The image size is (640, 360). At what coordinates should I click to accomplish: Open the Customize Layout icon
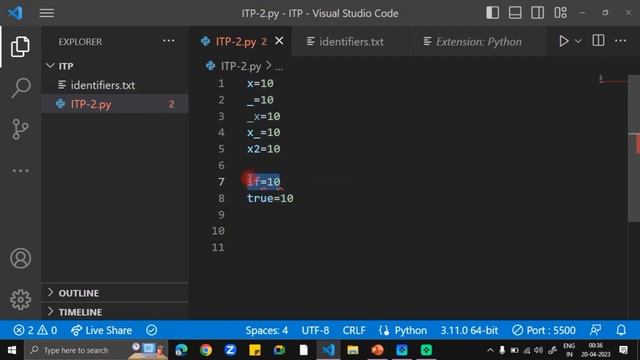tap(560, 13)
